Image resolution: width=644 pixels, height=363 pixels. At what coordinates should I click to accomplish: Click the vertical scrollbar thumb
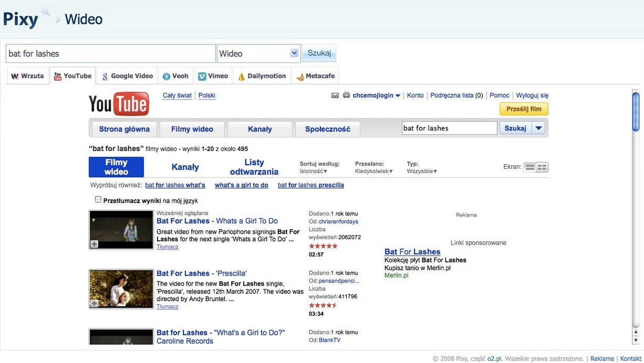pos(636,112)
